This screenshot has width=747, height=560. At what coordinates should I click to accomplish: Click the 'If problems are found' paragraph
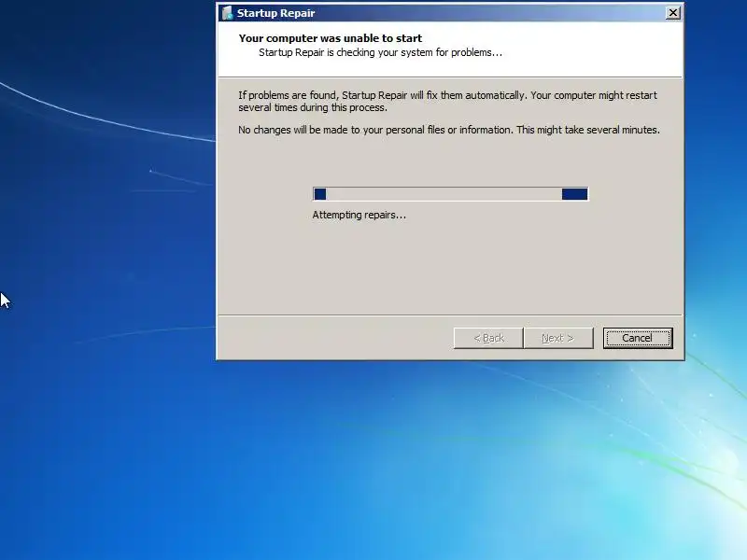pyautogui.click(x=448, y=102)
